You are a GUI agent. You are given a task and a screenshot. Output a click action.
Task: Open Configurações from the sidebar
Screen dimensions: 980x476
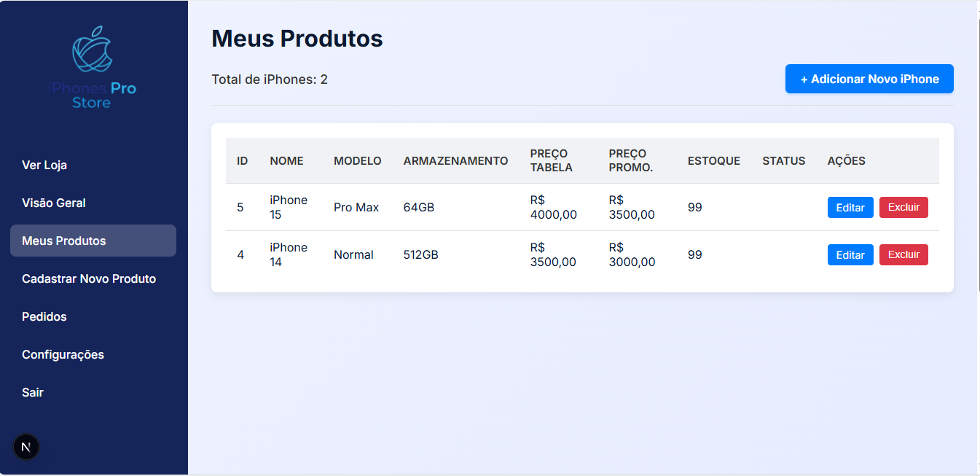(x=63, y=354)
